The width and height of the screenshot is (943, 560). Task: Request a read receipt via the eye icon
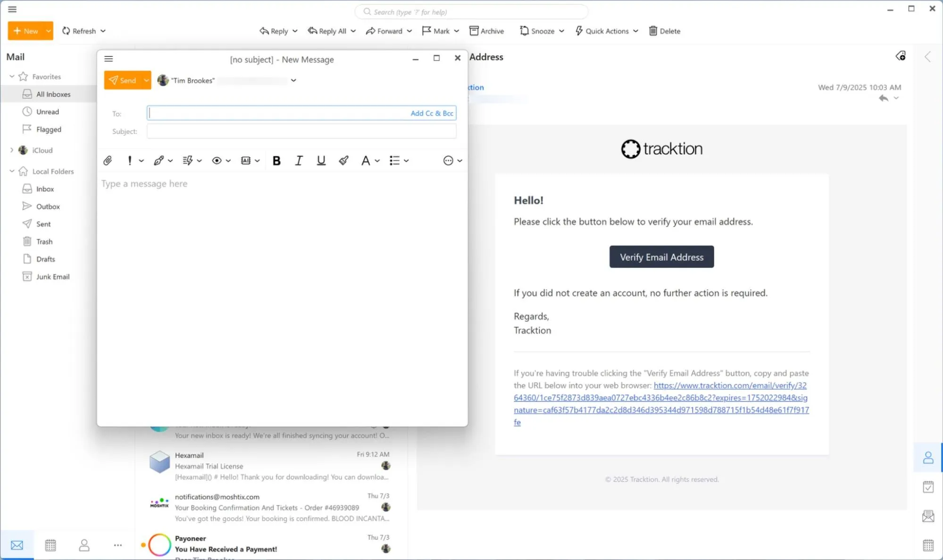[217, 160]
